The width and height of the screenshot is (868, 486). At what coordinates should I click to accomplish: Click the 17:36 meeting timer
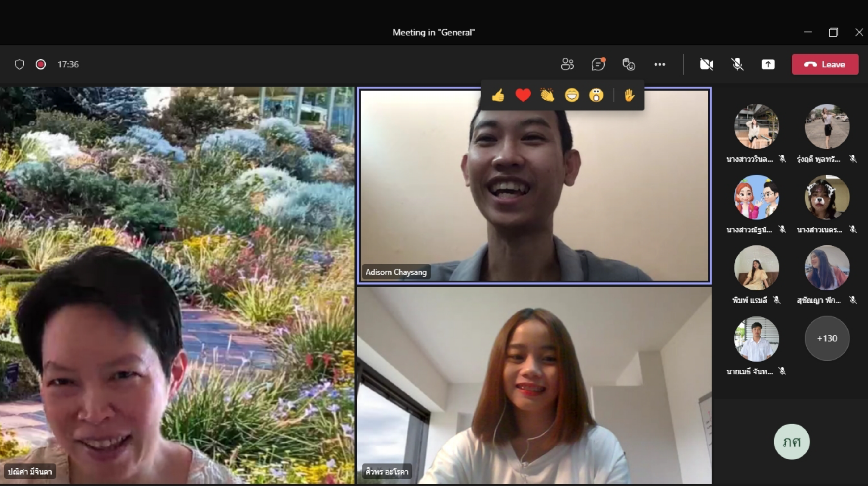pos(68,64)
